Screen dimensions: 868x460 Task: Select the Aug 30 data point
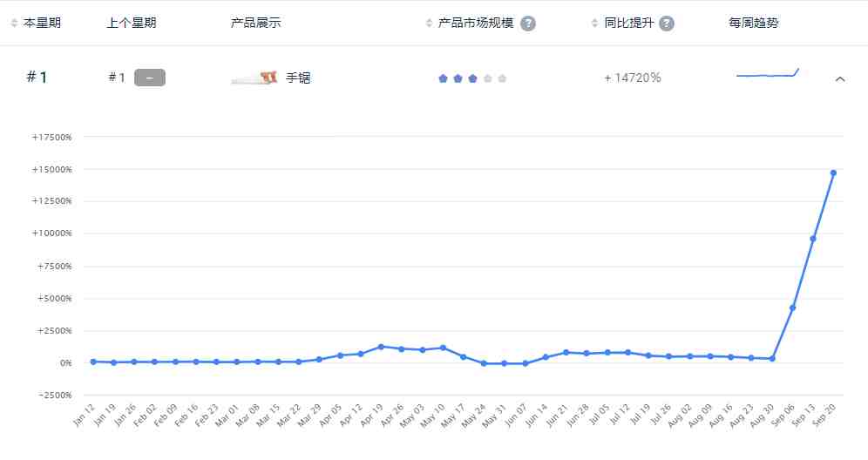click(772, 359)
